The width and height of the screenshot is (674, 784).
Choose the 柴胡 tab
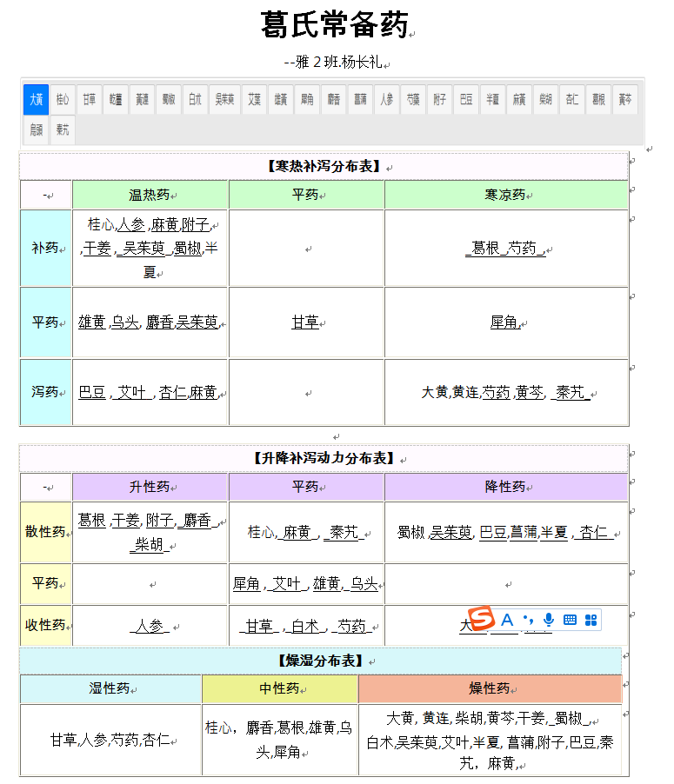(x=546, y=99)
